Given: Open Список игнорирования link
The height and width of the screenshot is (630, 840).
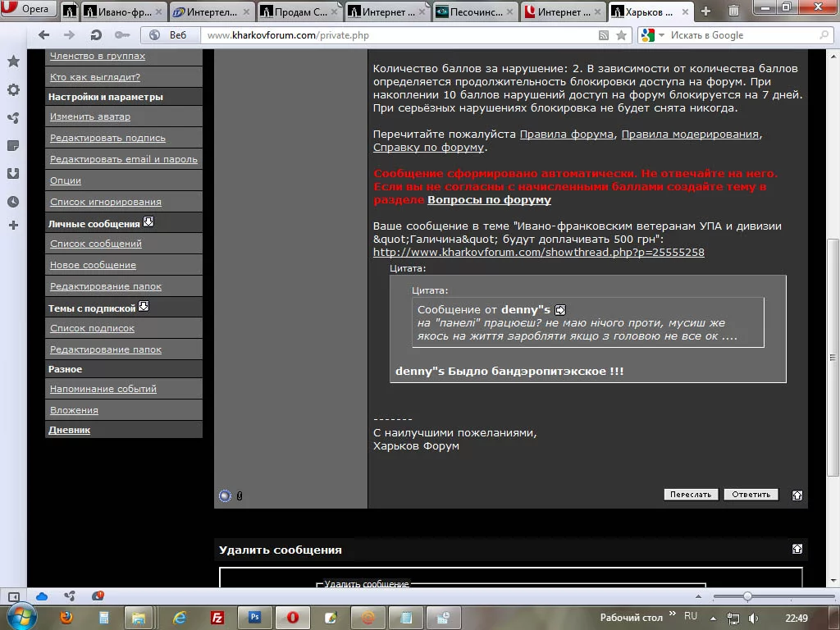Looking at the screenshot, I should point(106,202).
